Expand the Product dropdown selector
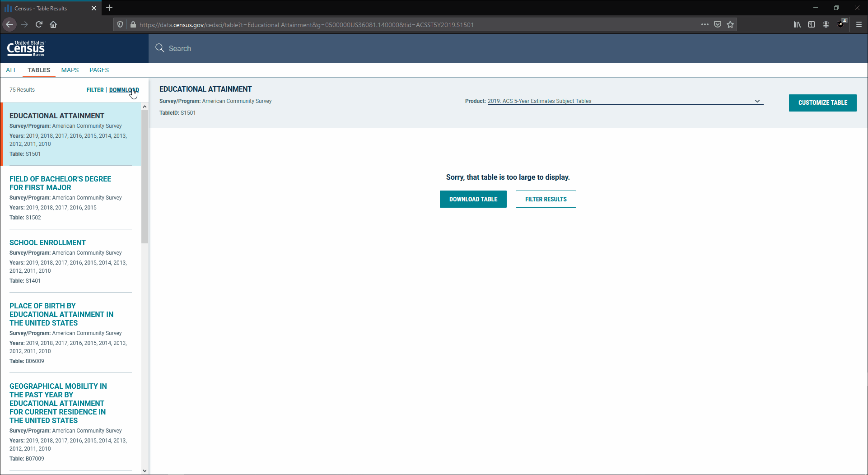 click(625, 101)
